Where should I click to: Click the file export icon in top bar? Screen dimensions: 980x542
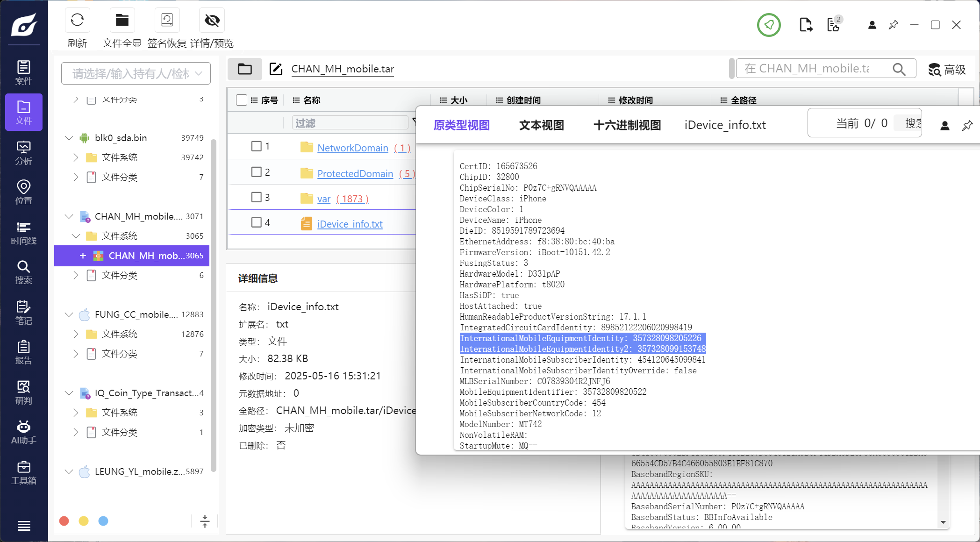click(806, 25)
